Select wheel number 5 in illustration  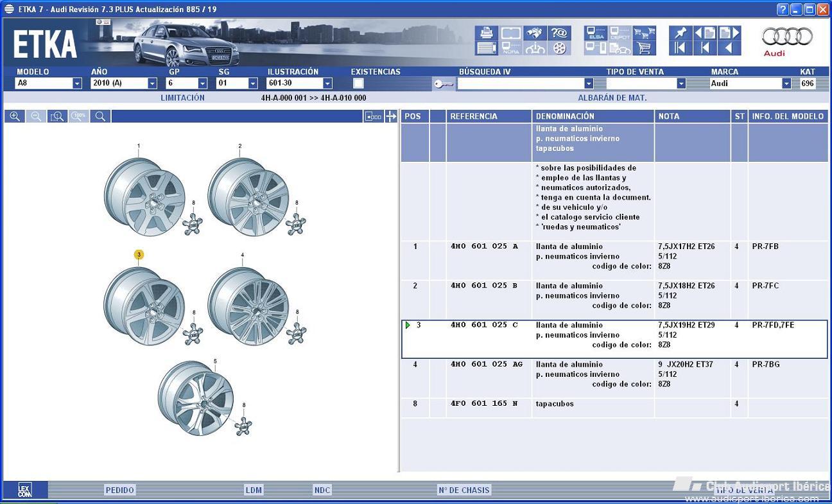click(196, 398)
